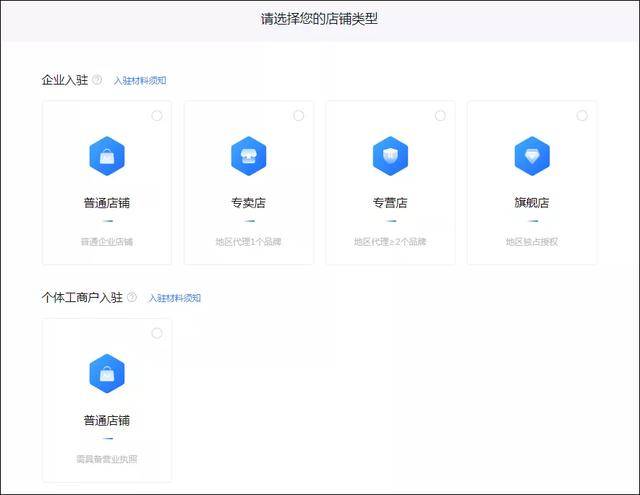Click the 专营店 shield hexagon icon
Image resolution: width=640 pixels, height=495 pixels.
[390, 156]
